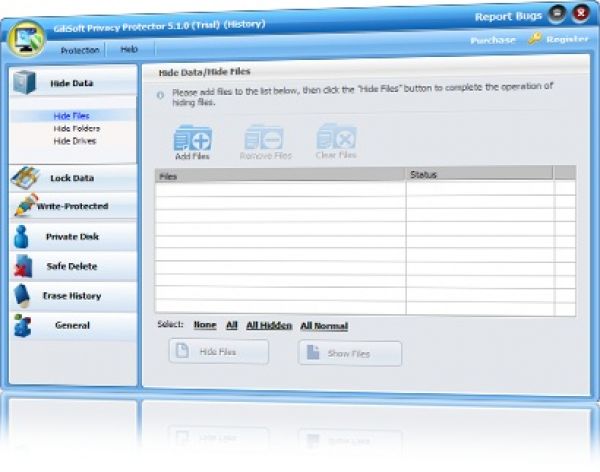Click the Register link text
The height and width of the screenshot is (472, 600).
pos(567,39)
